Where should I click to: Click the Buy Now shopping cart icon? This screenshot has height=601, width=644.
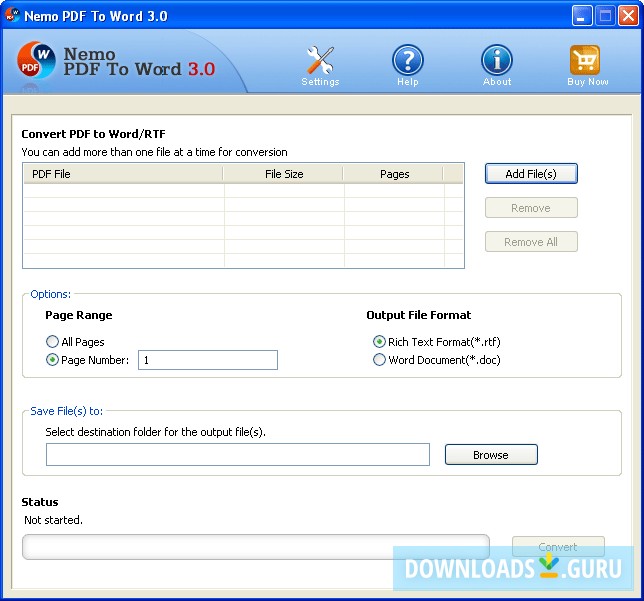point(585,60)
